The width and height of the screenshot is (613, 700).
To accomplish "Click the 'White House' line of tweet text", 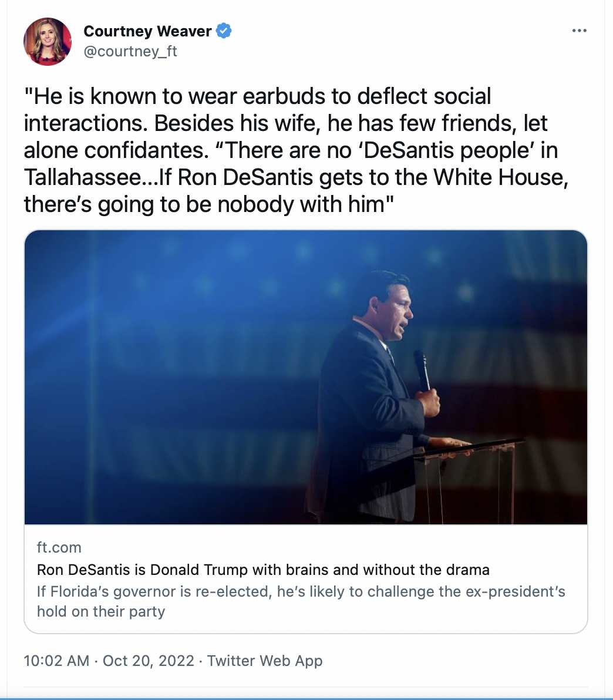I will tap(296, 177).
